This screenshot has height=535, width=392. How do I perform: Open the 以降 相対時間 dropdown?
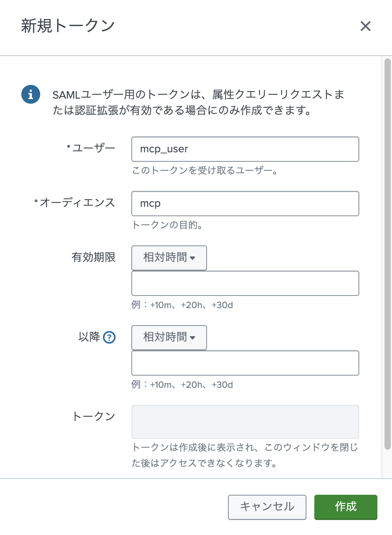click(169, 338)
